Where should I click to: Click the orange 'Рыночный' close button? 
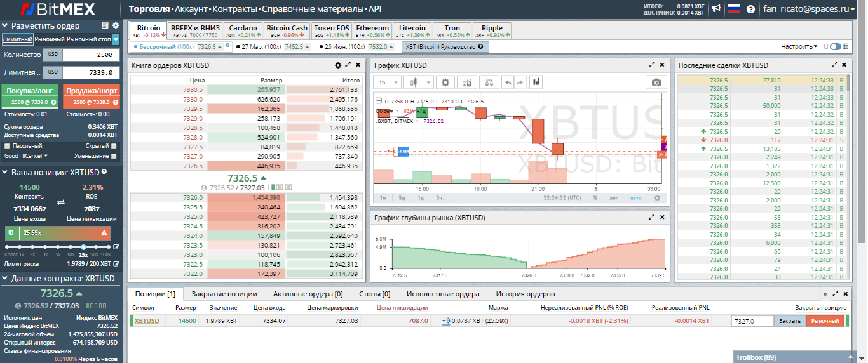point(825,321)
